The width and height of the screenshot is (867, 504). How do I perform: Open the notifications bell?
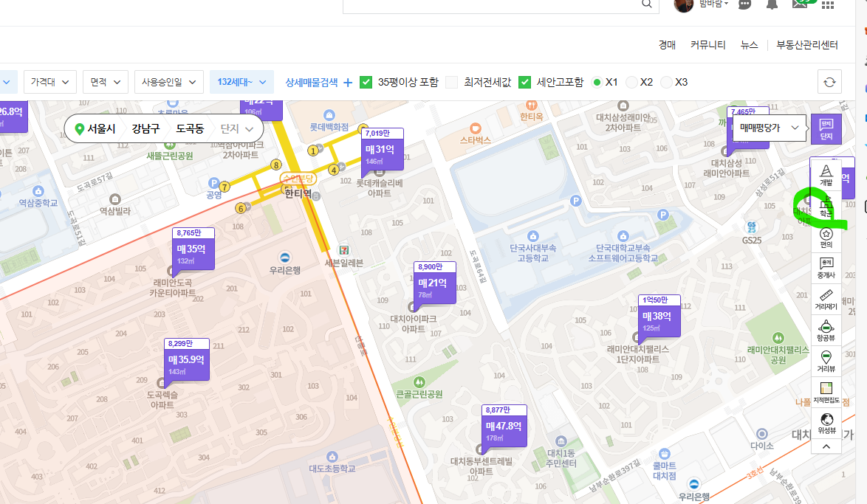(772, 4)
